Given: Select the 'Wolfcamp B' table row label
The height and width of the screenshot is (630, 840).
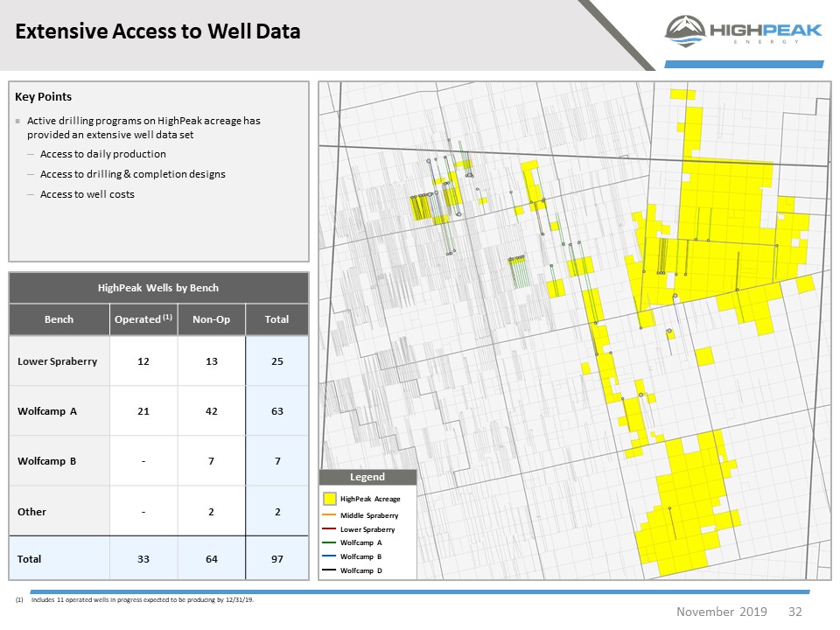Looking at the screenshot, I should (46, 461).
